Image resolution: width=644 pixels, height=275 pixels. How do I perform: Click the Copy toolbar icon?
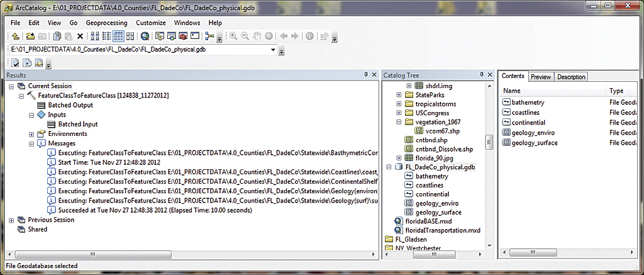(57, 36)
